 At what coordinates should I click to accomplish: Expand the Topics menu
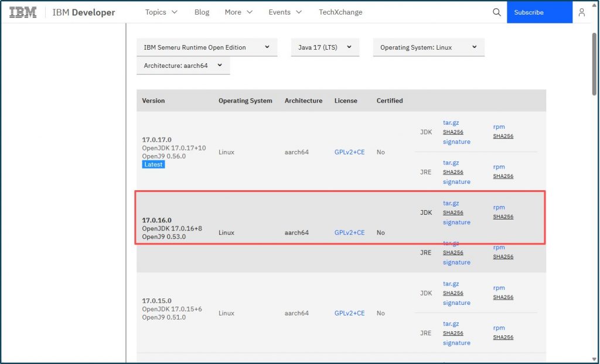[161, 12]
